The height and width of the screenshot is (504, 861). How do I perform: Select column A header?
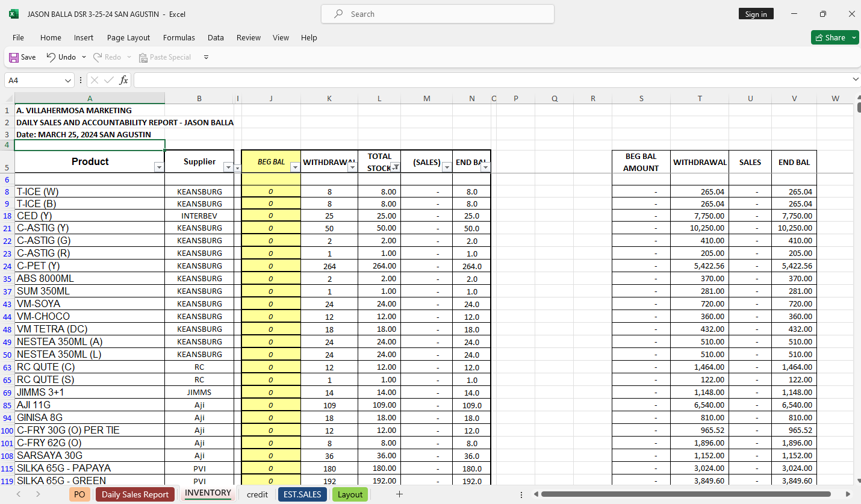90,98
